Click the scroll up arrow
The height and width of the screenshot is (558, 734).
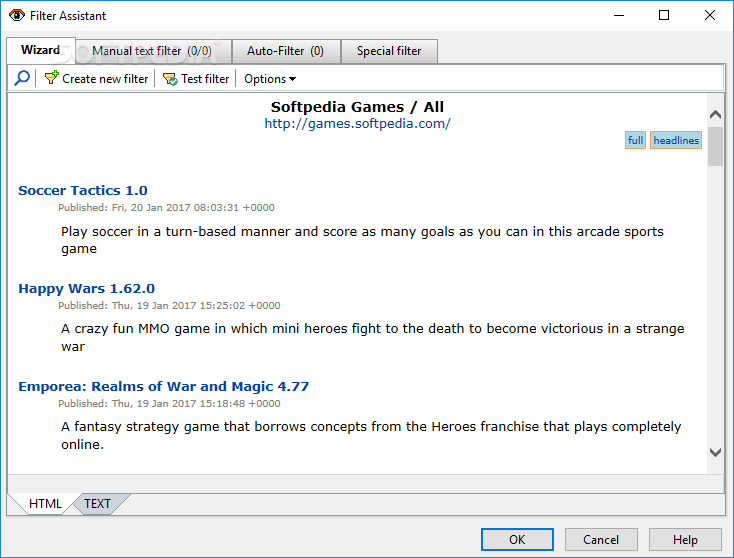point(715,115)
